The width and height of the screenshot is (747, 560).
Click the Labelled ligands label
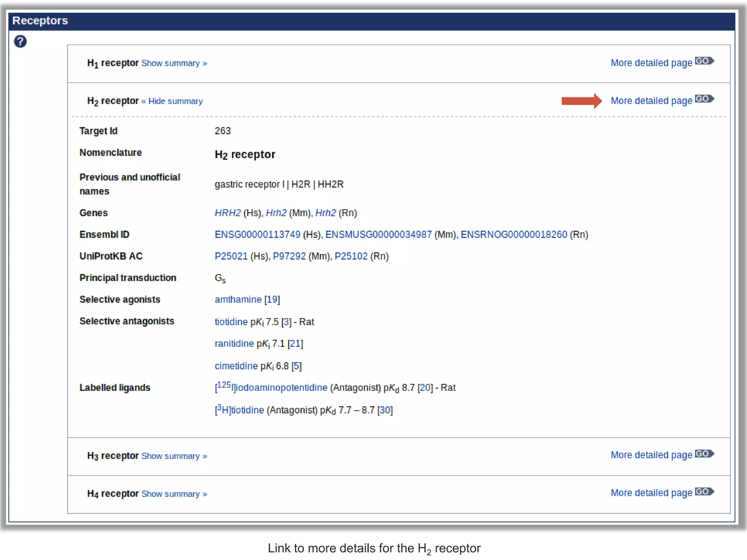tap(115, 388)
